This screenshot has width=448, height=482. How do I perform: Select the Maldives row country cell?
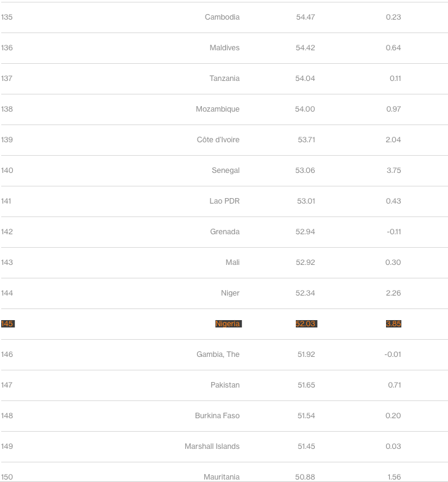click(x=225, y=48)
